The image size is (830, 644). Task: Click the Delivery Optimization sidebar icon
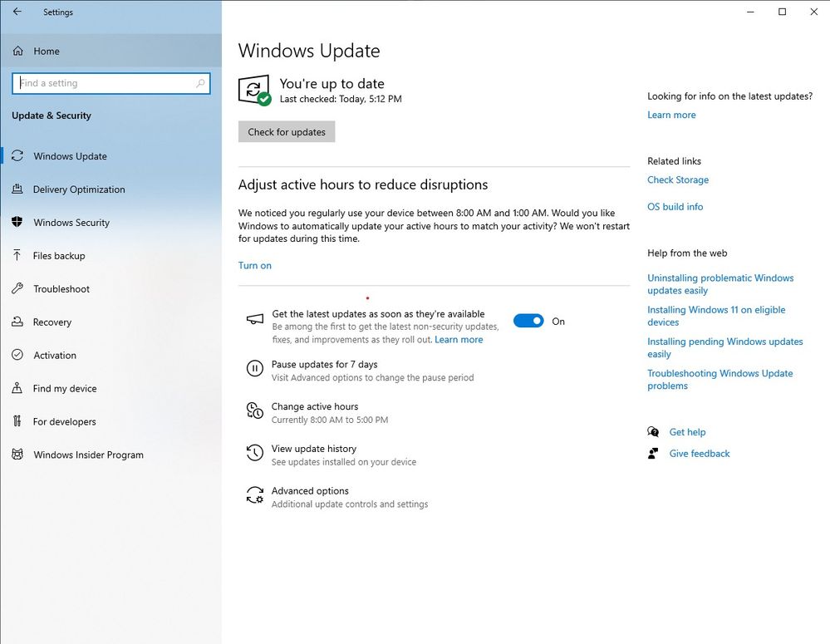click(17, 189)
